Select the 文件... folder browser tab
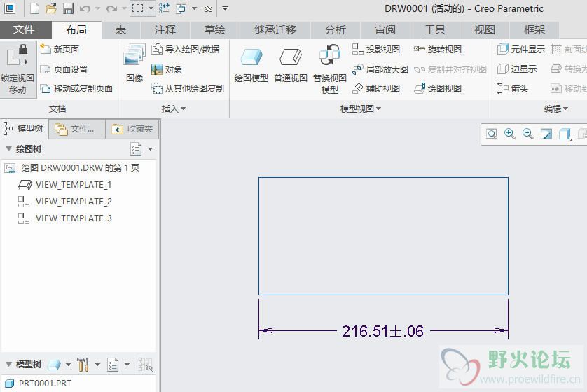The height and width of the screenshot is (392, 587). 77,129
